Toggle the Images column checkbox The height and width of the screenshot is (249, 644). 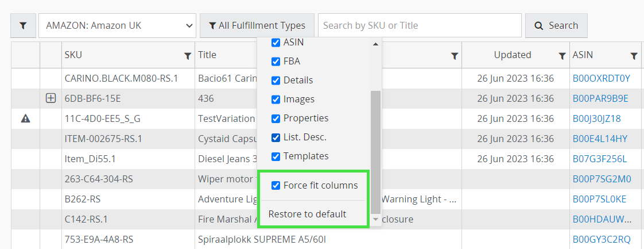276,99
